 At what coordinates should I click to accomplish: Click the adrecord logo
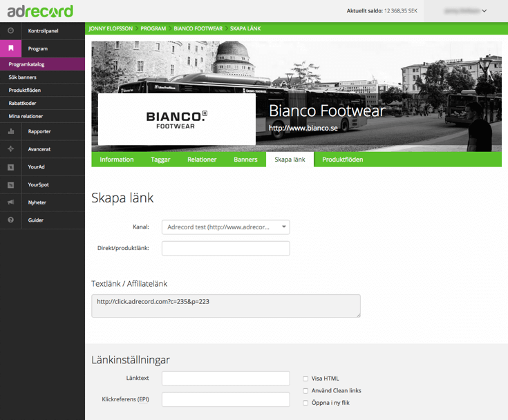click(x=40, y=11)
